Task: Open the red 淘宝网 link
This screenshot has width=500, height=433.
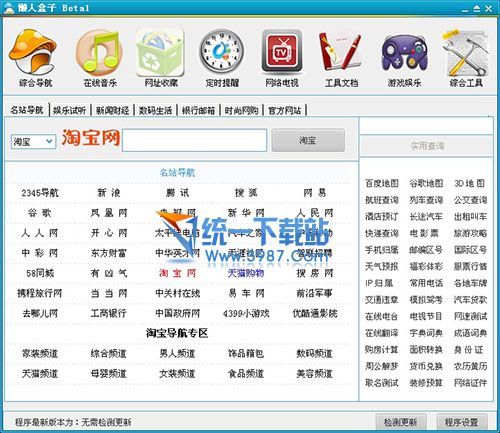Action: point(177,273)
